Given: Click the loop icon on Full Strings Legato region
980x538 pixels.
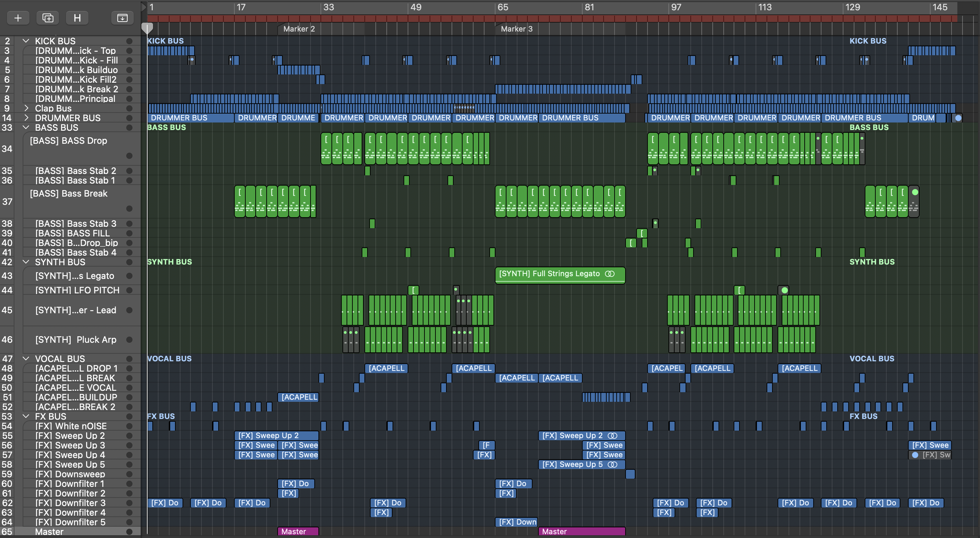Looking at the screenshot, I should point(609,273).
